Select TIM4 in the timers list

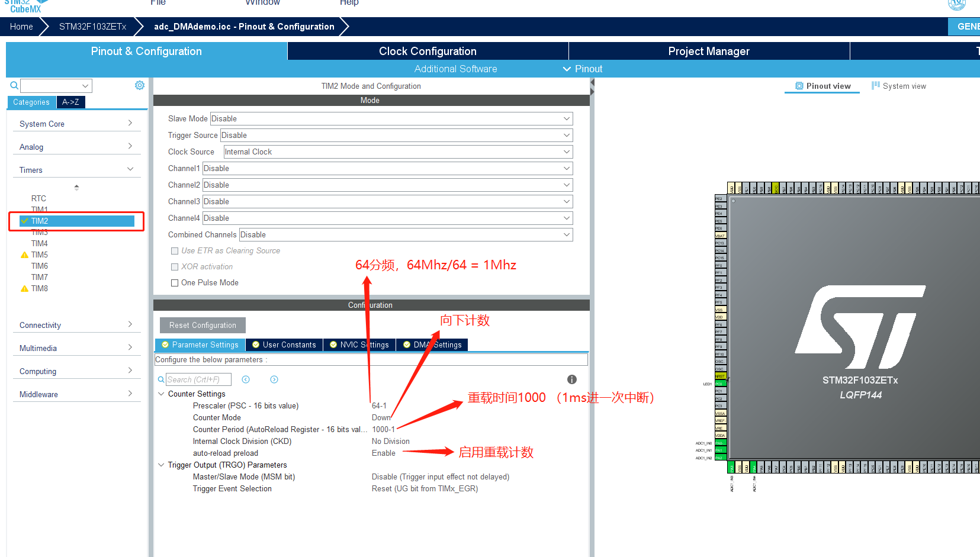click(40, 243)
